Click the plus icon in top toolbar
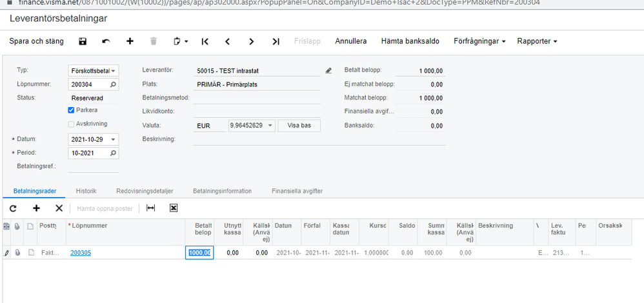The image size is (644, 303). (x=130, y=41)
